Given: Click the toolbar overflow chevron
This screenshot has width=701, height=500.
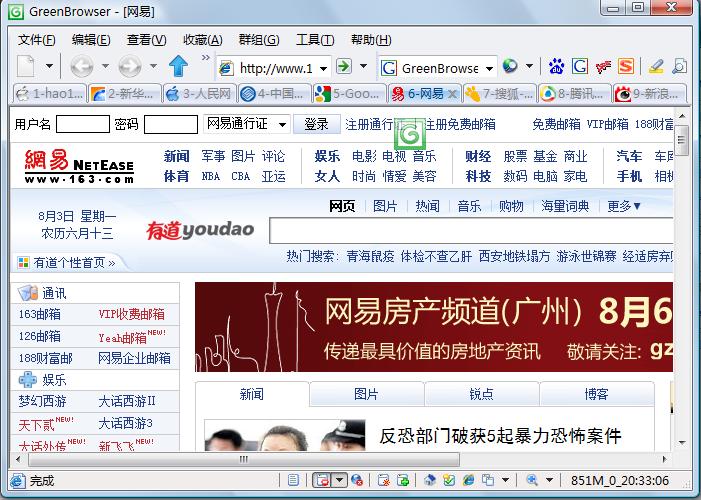Looking at the screenshot, I should pos(205,58).
